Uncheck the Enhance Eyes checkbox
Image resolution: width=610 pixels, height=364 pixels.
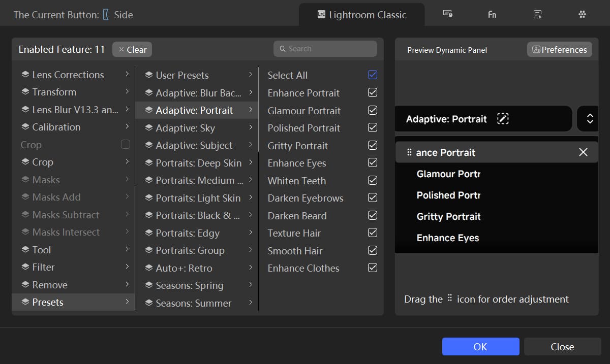click(373, 162)
